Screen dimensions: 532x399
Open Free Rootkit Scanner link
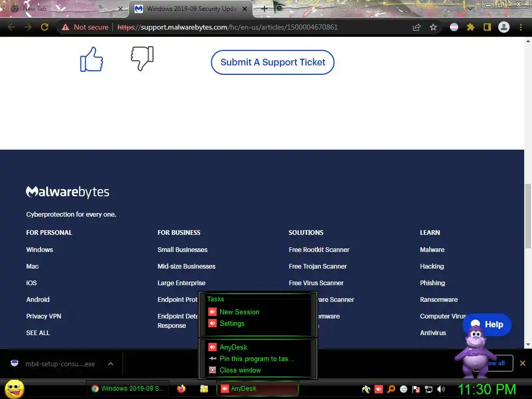(319, 250)
